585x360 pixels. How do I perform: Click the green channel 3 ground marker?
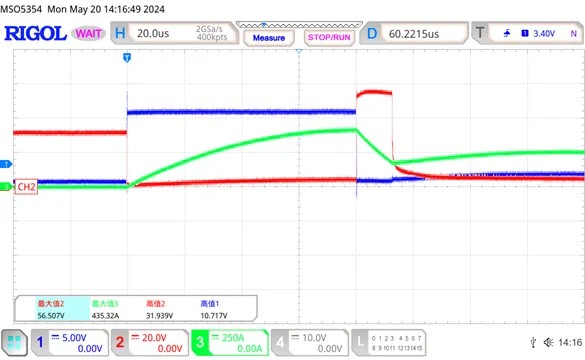click(6, 187)
